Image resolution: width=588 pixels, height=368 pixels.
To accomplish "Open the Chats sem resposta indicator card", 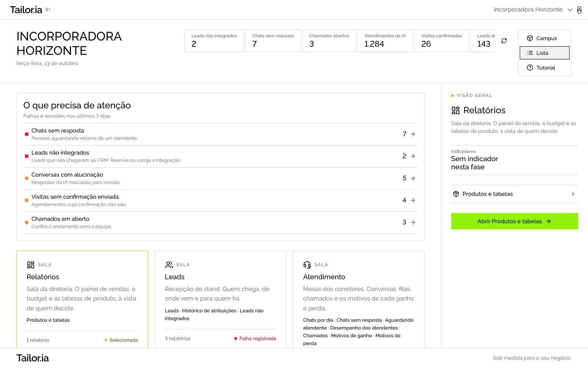I will 273,40.
